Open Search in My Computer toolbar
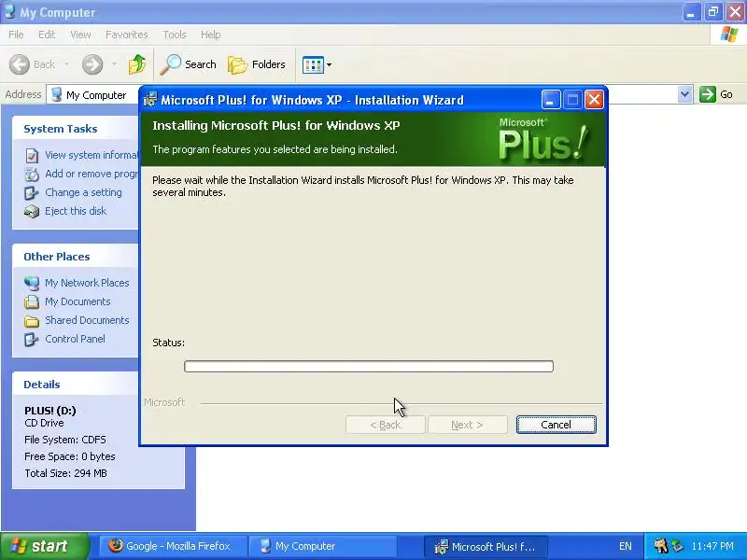 tap(189, 64)
